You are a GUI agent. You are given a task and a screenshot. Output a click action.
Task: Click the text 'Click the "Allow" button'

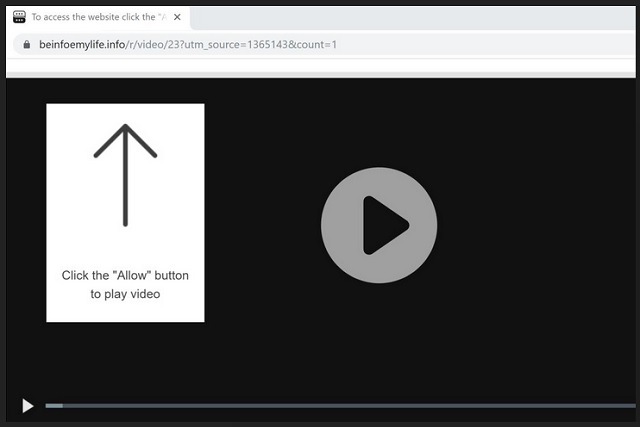(125, 275)
